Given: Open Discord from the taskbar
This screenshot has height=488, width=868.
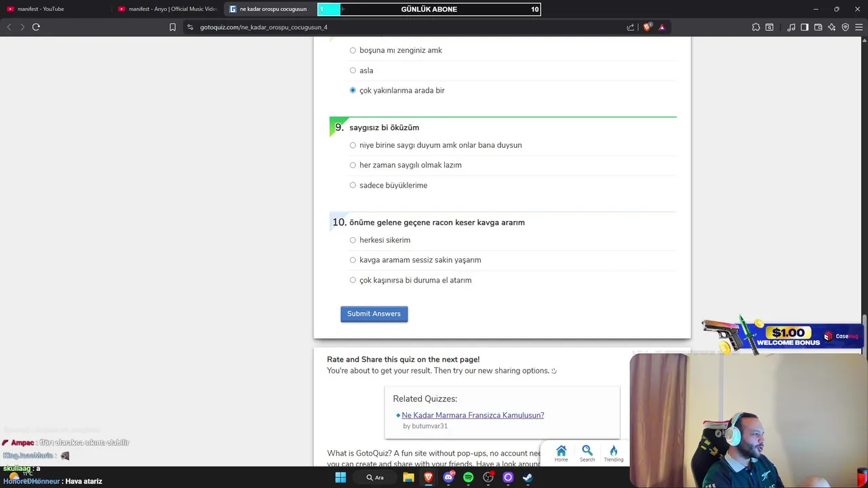Looking at the screenshot, I should (448, 477).
